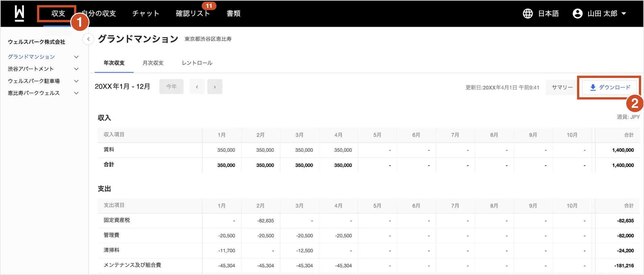Go to the previous year arrow
The width and height of the screenshot is (644, 275).
pyautogui.click(x=197, y=87)
